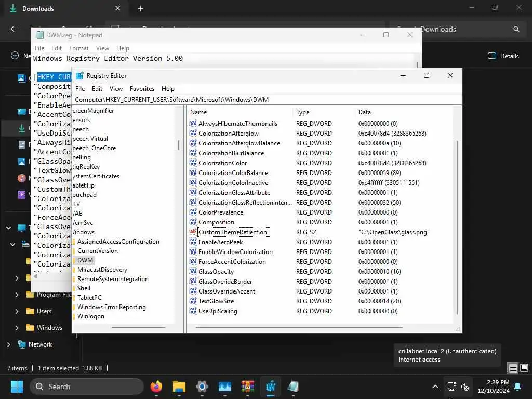This screenshot has height=399, width=532.
Task: Open the notifications bell
Action: tap(518, 387)
